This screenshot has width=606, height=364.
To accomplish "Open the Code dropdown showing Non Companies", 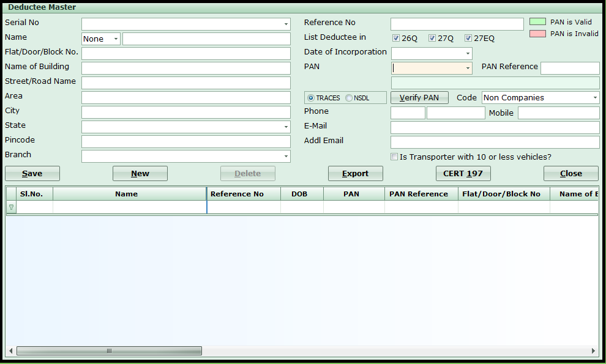I will click(595, 97).
